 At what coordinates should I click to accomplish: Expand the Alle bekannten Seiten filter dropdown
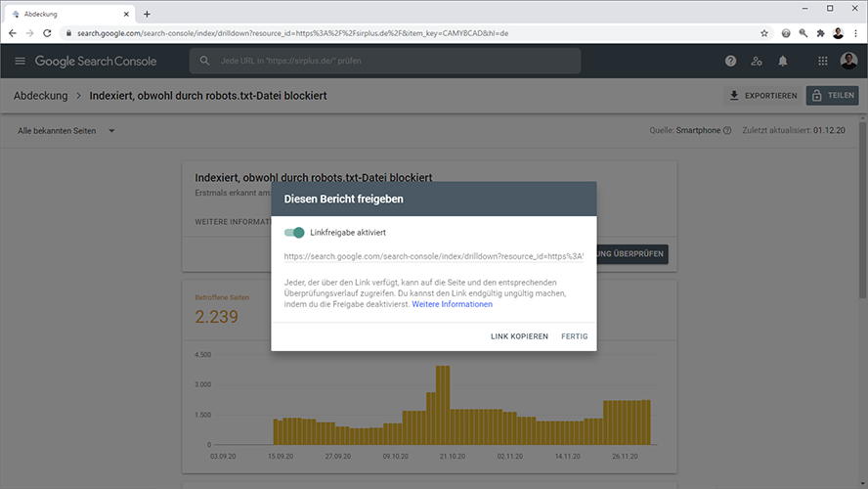65,131
